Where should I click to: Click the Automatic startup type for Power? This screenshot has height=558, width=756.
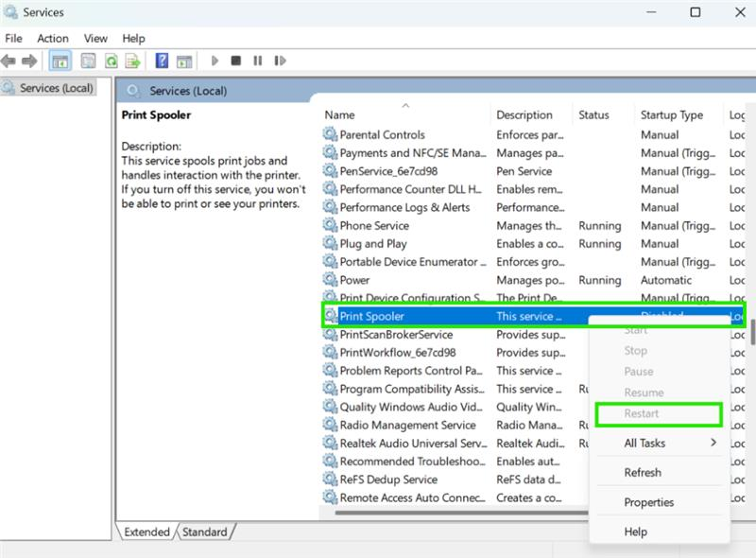tap(666, 280)
